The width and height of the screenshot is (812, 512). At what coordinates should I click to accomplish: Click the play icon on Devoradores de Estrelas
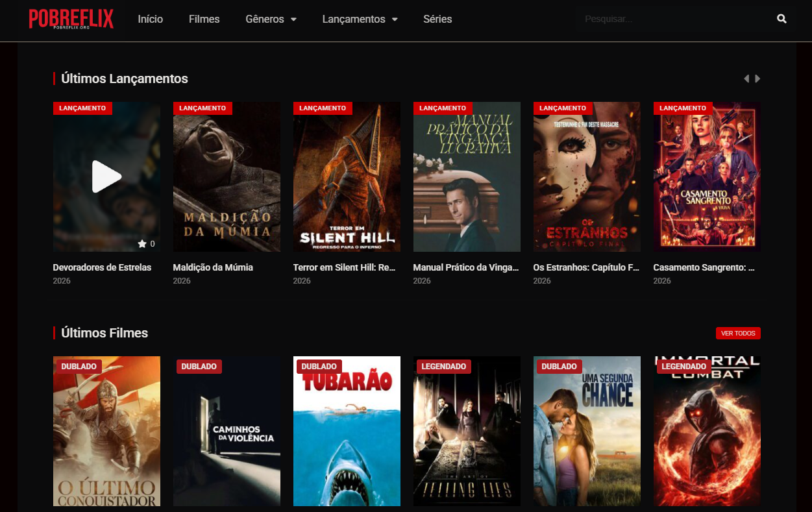point(106,177)
